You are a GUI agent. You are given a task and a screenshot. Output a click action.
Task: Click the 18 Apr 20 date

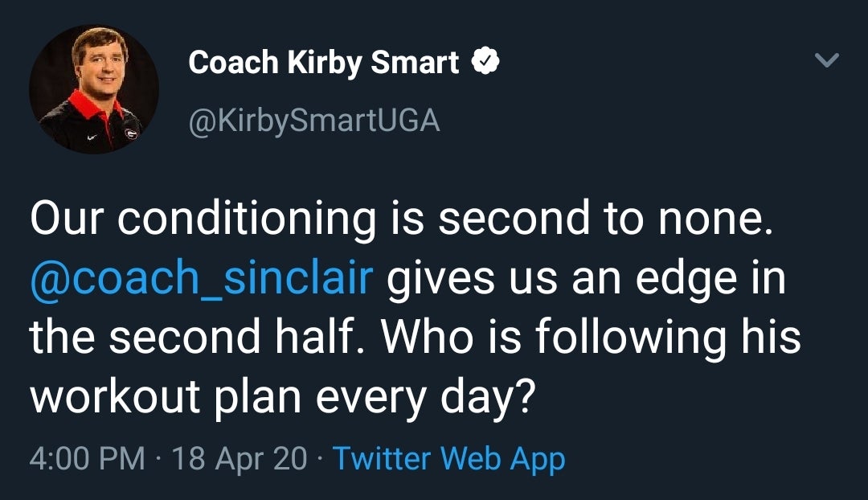click(x=240, y=459)
